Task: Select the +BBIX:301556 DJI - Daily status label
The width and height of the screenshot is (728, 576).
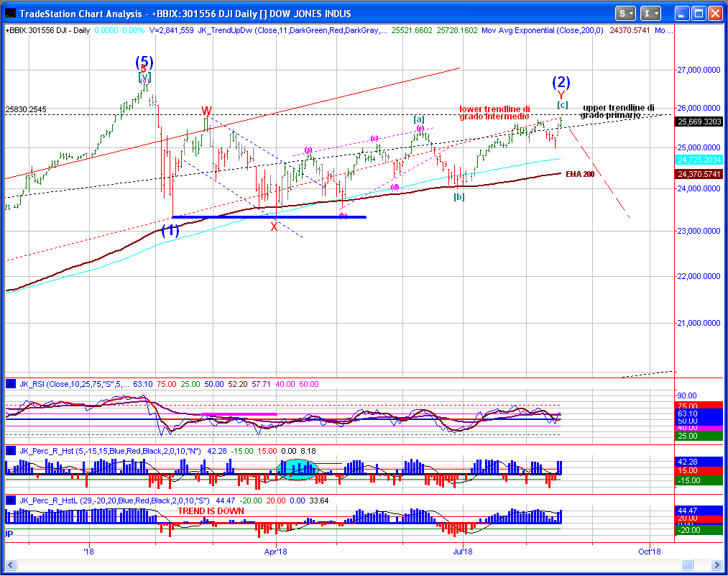Action: pos(48,31)
